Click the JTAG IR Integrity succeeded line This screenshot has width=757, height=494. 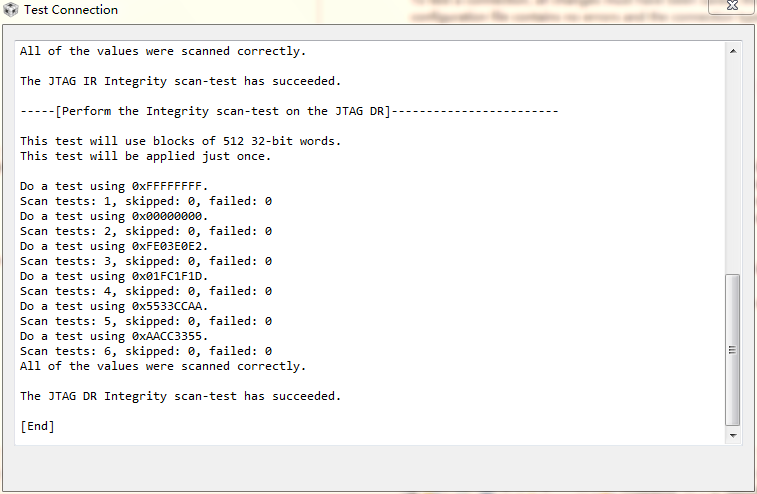[180, 81]
